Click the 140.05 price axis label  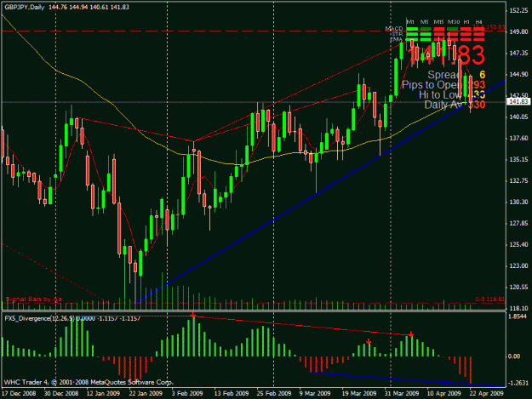tap(518, 117)
